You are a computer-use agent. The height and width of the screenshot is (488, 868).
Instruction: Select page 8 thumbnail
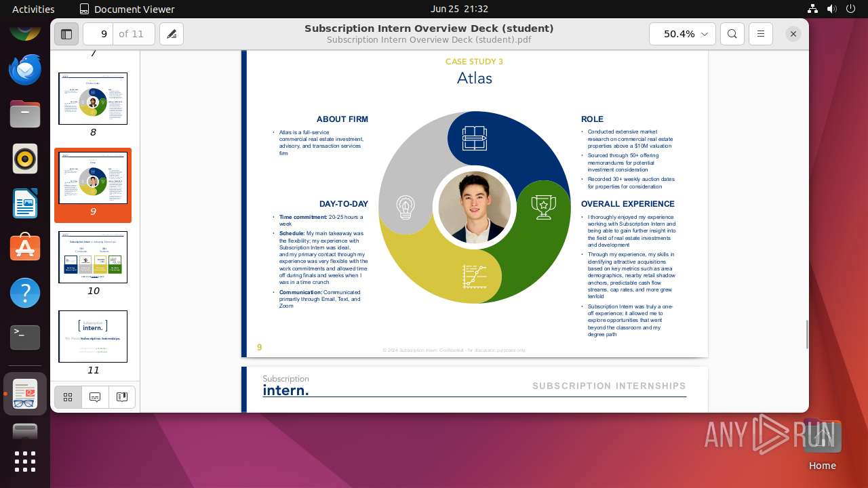click(x=93, y=99)
